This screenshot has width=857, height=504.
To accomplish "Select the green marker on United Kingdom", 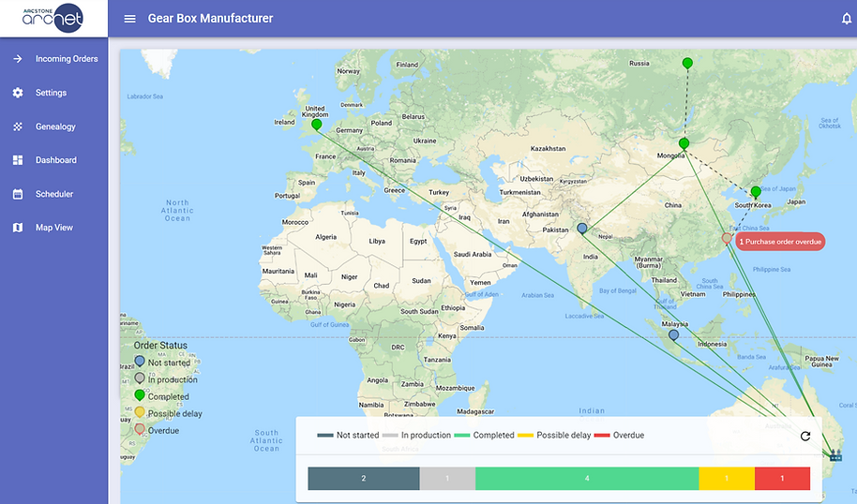I will tap(317, 125).
